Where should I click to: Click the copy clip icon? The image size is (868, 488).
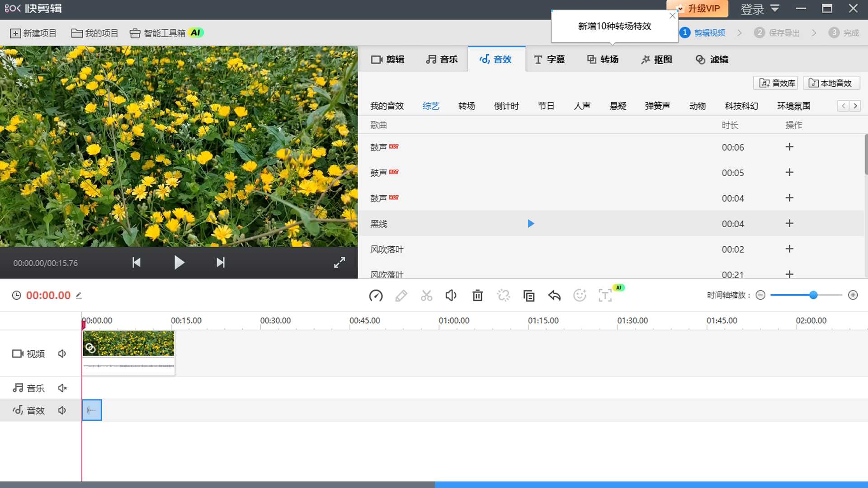(x=528, y=296)
